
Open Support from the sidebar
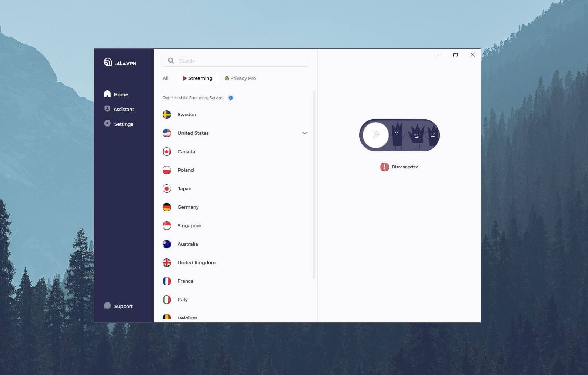click(x=118, y=306)
